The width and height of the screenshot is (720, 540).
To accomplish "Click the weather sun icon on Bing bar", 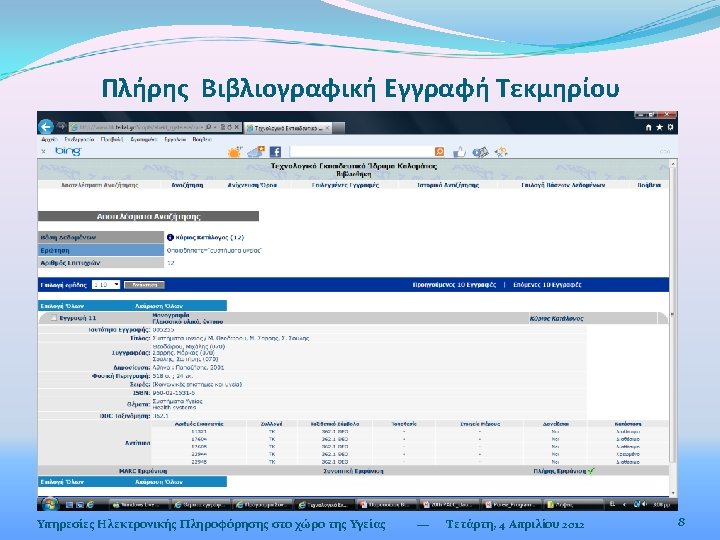I will coord(235,152).
